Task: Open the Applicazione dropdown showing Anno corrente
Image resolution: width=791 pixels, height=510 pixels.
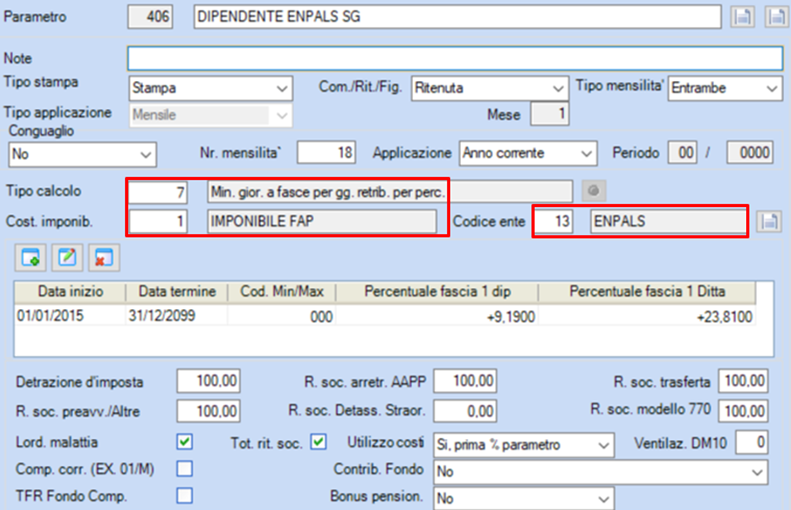Action: (x=528, y=153)
